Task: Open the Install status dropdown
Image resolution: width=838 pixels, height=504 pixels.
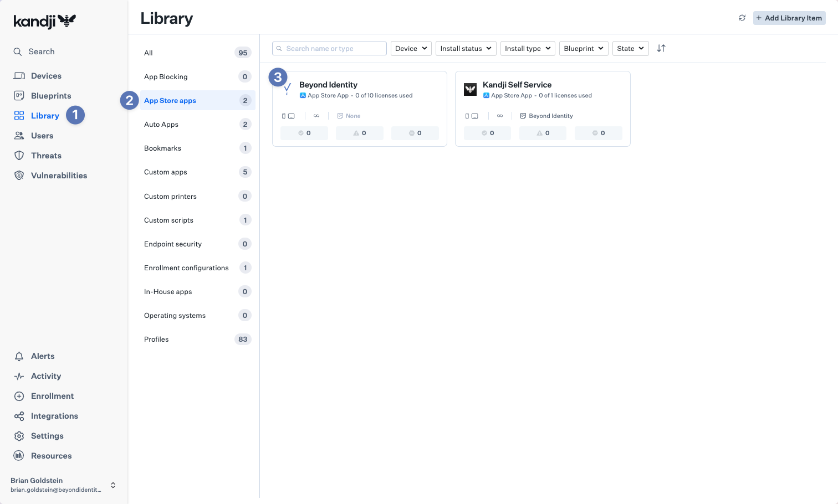Action: coord(466,49)
